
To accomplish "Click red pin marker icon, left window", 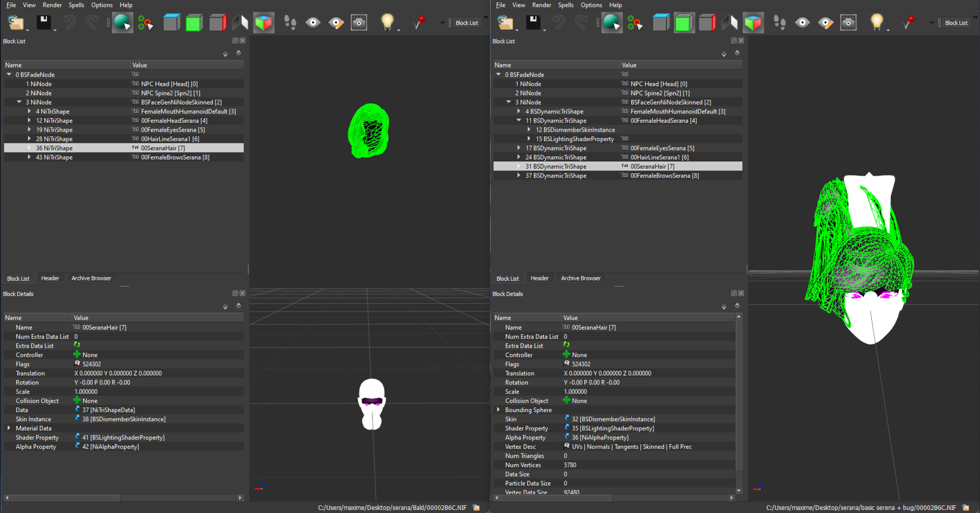I will click(x=419, y=22).
